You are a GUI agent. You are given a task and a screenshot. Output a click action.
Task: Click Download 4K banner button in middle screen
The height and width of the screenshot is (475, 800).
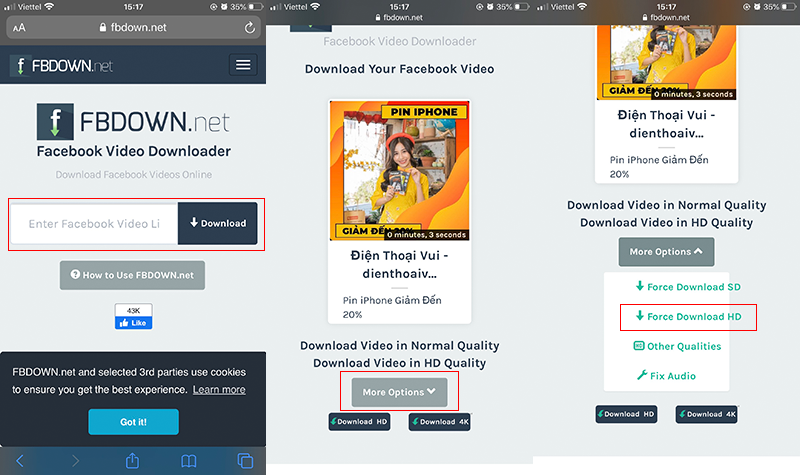[x=440, y=421]
